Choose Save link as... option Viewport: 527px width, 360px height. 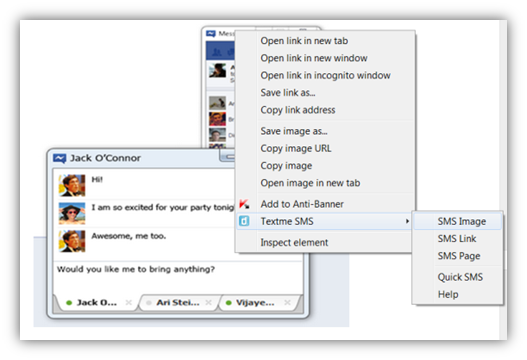tap(325, 92)
